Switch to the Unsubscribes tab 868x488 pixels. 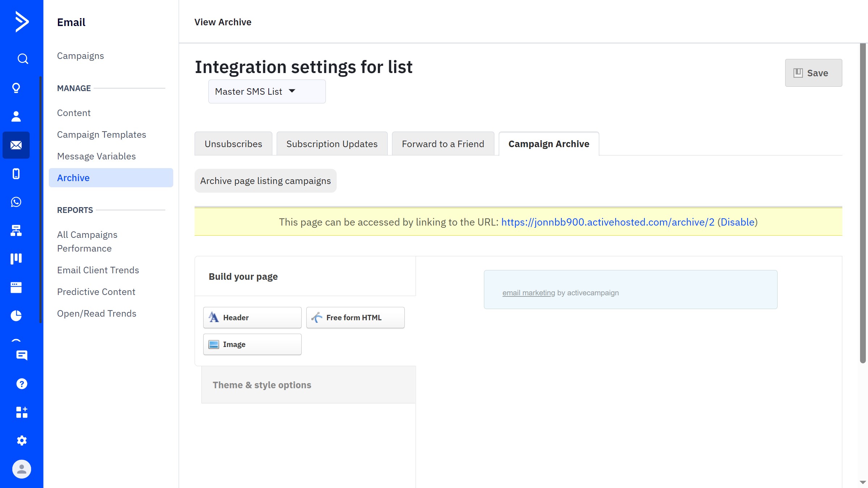233,144
